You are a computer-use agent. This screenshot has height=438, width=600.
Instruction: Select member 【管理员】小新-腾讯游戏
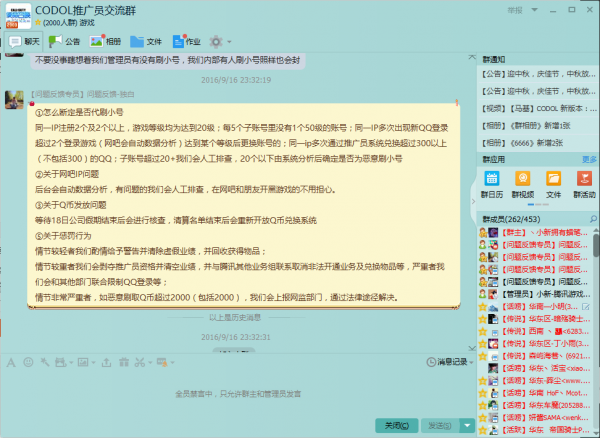pos(535,294)
